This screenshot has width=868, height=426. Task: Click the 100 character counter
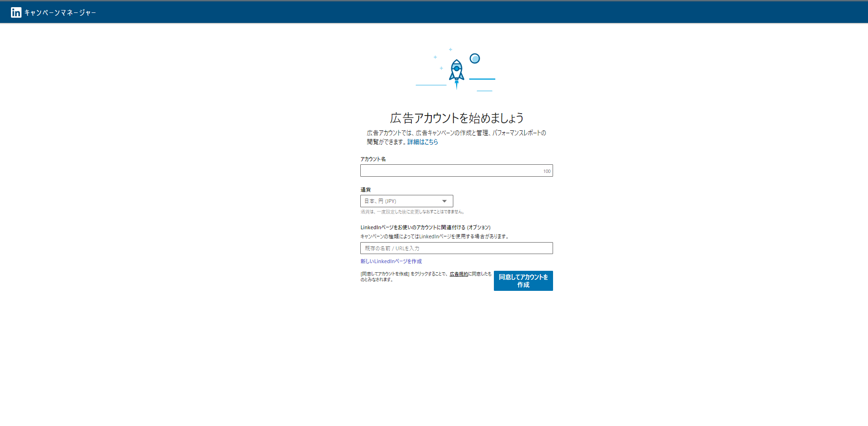(x=546, y=171)
